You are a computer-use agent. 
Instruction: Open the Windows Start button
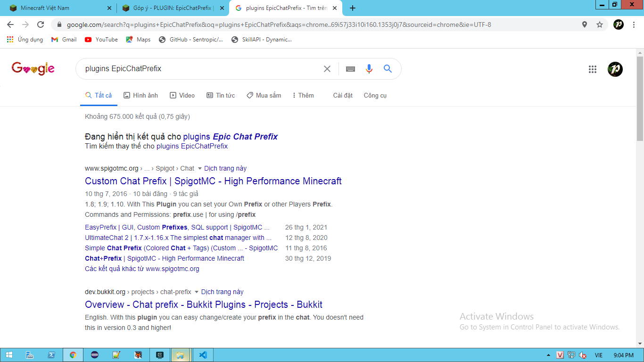tap(9, 355)
